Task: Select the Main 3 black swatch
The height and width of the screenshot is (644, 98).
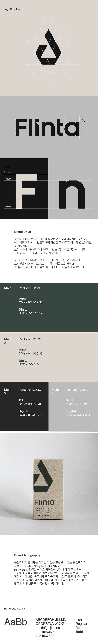Action: tap(24, 406)
